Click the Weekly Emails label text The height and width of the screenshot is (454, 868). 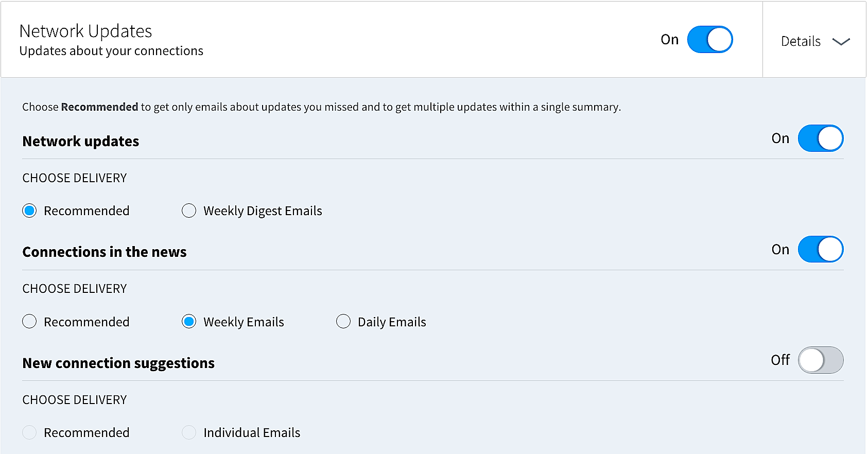244,322
